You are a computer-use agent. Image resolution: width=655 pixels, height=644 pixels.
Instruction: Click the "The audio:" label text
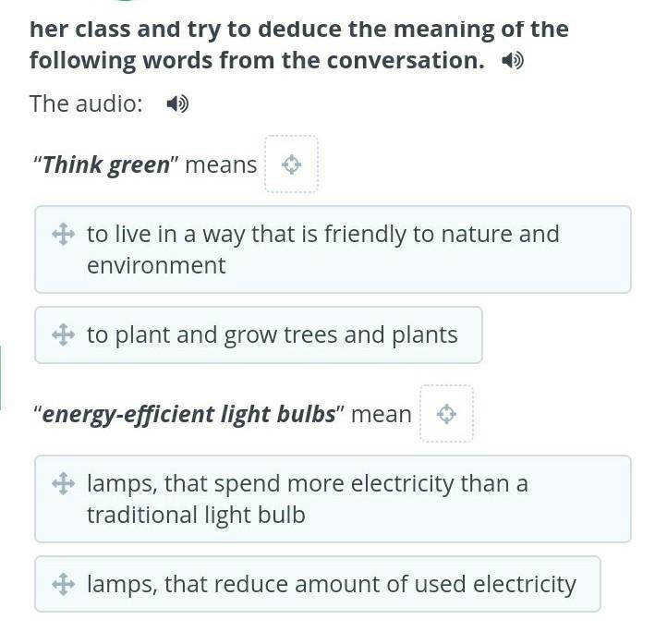(86, 103)
